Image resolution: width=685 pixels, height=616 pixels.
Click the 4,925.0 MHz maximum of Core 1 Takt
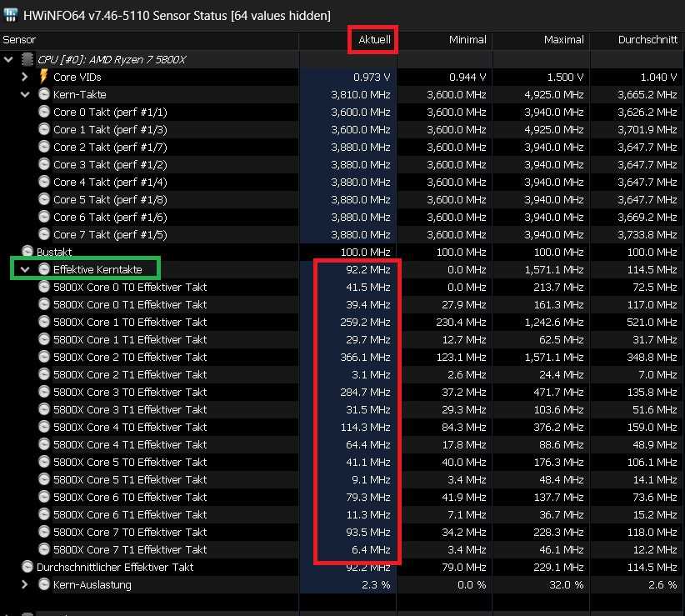point(554,130)
